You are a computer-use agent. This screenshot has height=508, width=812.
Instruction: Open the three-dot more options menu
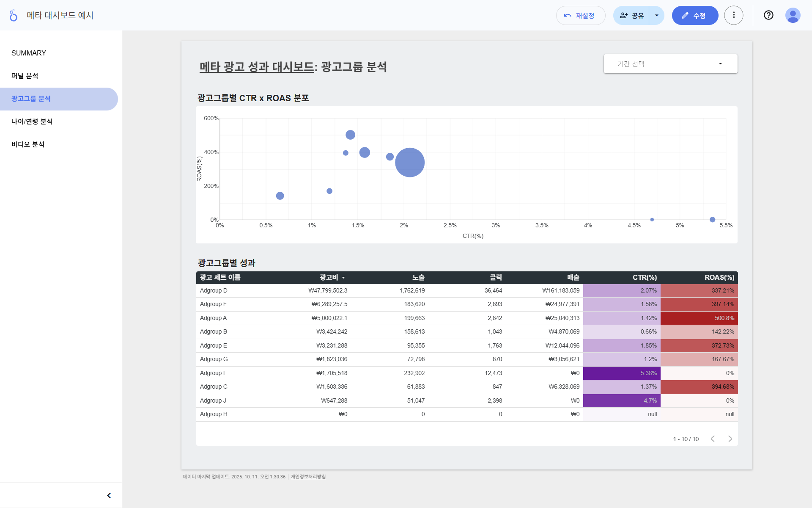coord(733,15)
